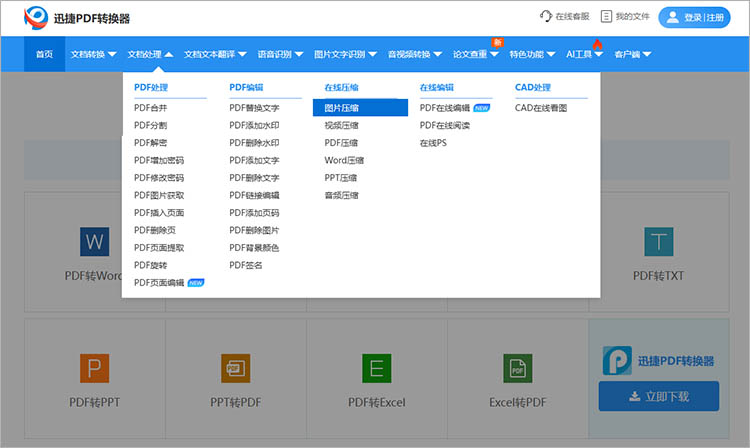The width and height of the screenshot is (750, 448).
Task: Choose PDF解密 menu entry
Action: coord(150,143)
